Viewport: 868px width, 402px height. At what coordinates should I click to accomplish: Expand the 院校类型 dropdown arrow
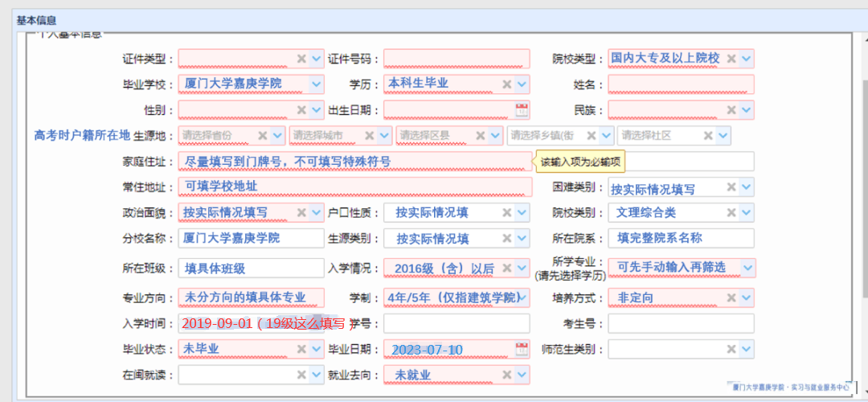coord(746,59)
